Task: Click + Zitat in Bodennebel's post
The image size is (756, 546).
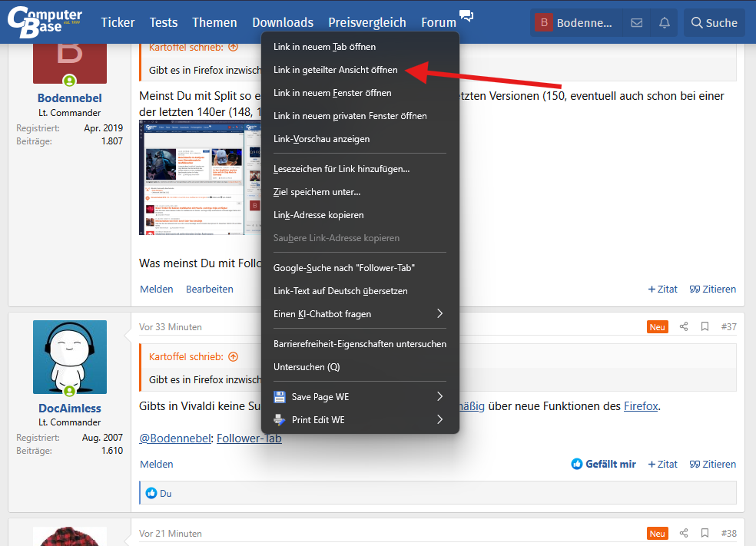Action: pyautogui.click(x=663, y=290)
